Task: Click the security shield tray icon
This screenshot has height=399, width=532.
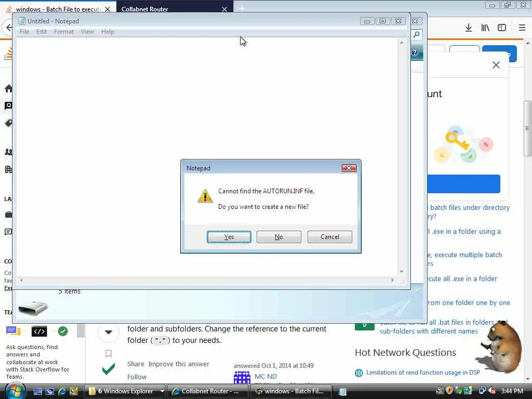Action: pyautogui.click(x=449, y=391)
